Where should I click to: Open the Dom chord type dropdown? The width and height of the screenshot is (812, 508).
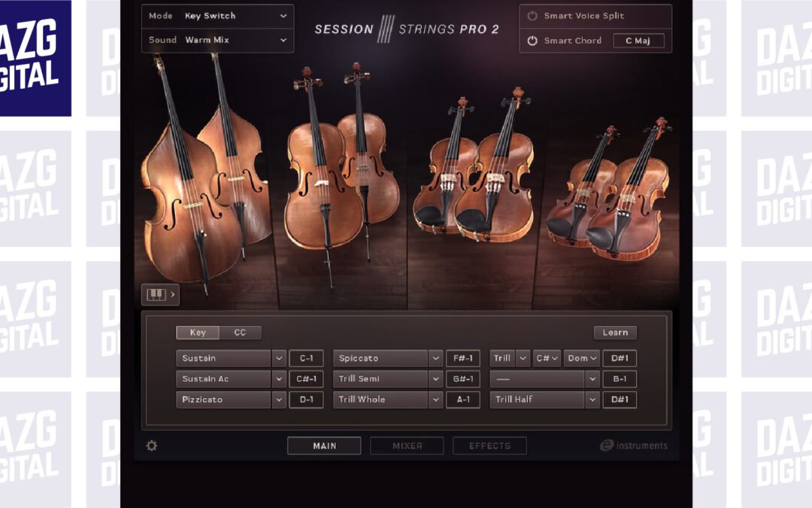(581, 358)
